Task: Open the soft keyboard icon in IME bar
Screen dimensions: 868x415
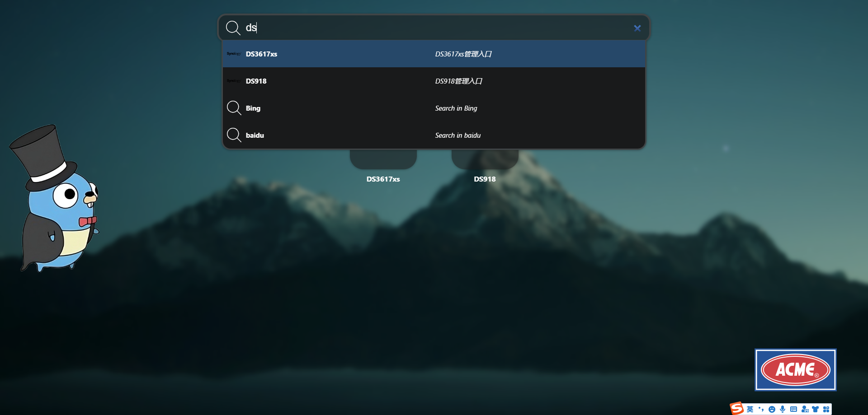Action: pyautogui.click(x=793, y=409)
